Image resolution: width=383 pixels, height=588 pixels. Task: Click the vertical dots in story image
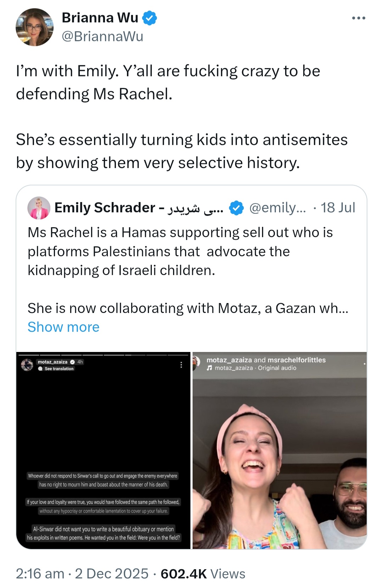pos(181,365)
